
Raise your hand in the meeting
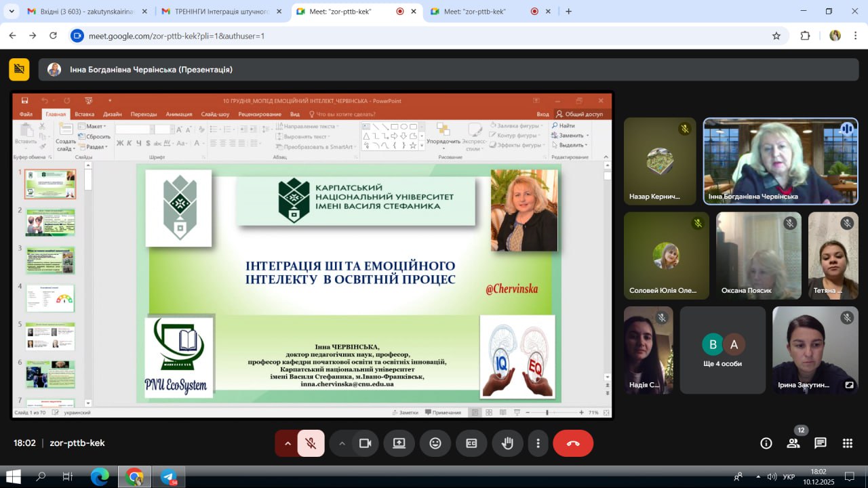[x=507, y=443]
